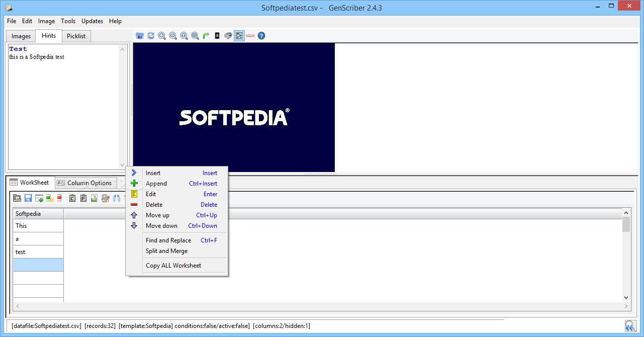
Task: Click 'this is a Softpedia test' text
Action: click(x=37, y=57)
